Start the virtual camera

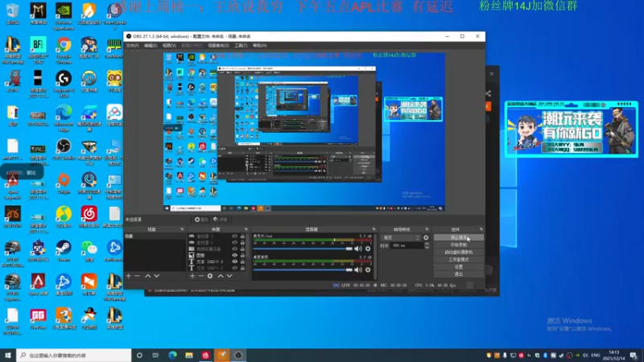pyautogui.click(x=458, y=253)
